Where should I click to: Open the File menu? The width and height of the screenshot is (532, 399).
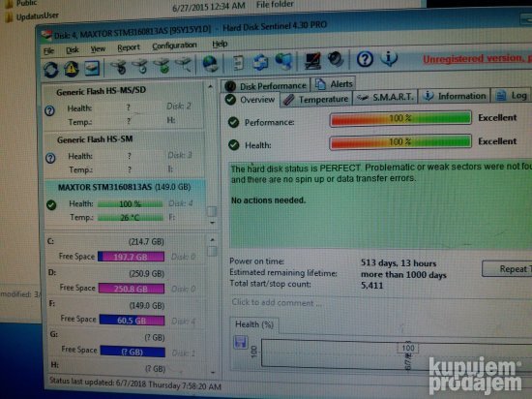pos(49,51)
